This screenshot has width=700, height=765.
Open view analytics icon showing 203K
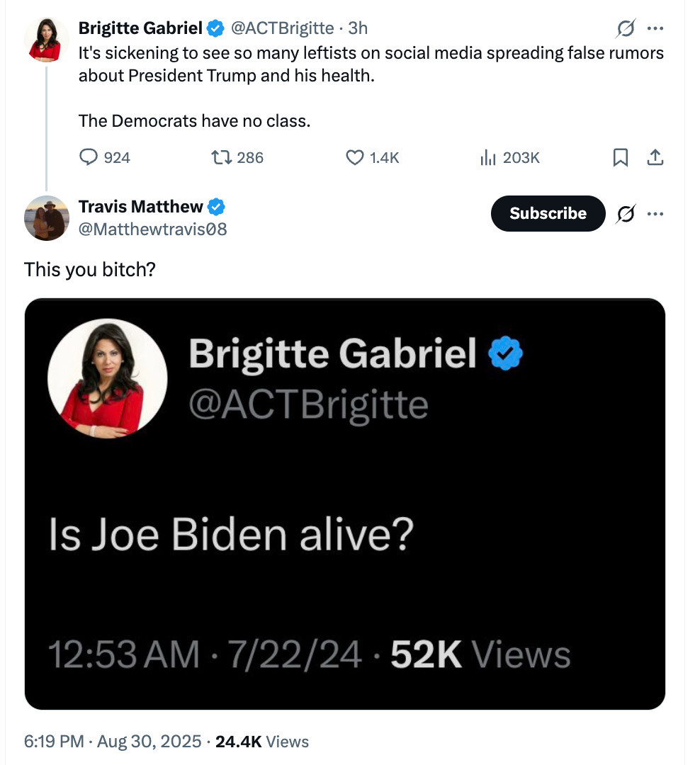[487, 157]
